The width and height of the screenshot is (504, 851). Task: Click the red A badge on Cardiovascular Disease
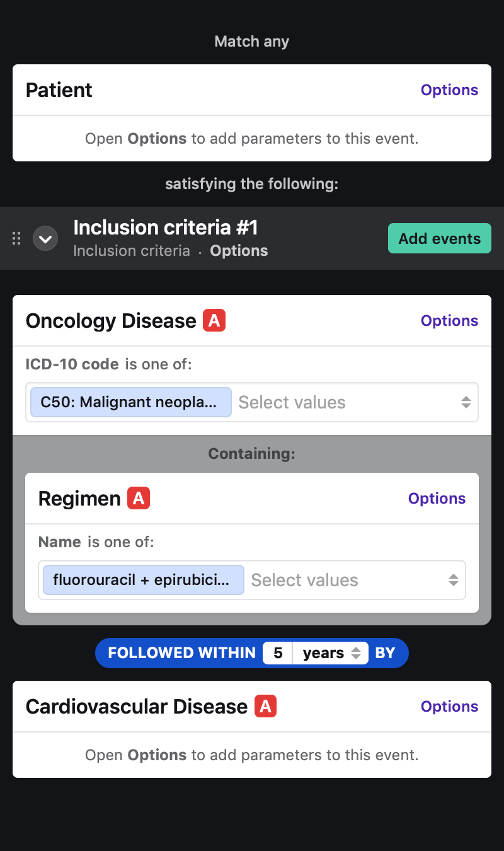click(265, 707)
